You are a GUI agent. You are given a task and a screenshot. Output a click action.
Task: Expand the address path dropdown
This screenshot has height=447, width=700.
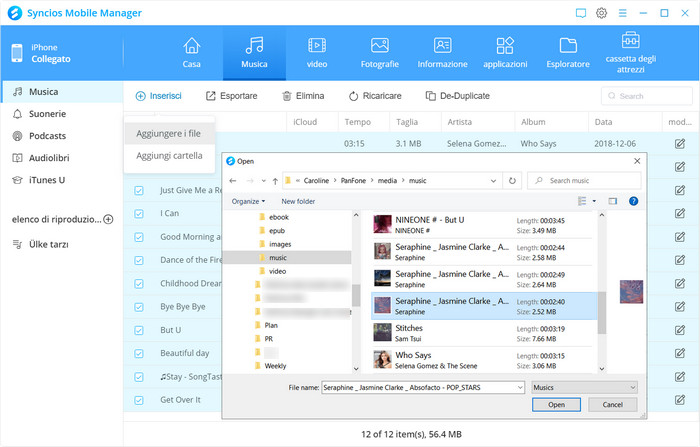493,181
